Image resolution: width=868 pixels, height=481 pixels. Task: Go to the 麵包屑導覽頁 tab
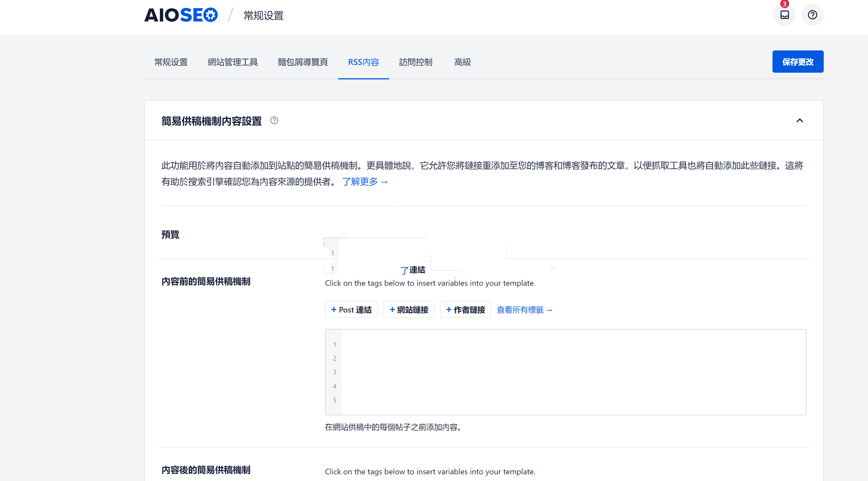[x=303, y=62]
